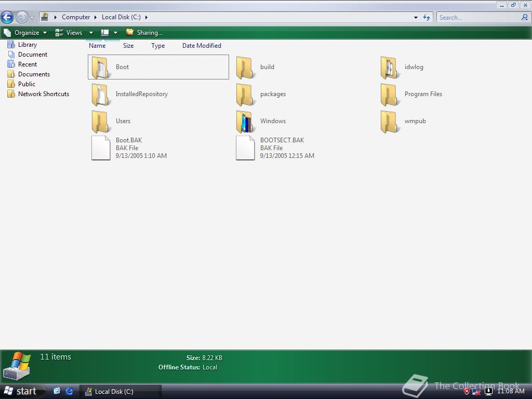This screenshot has width=532, height=399.
Task: Sort files by Date Modified column
Action: [x=202, y=46]
